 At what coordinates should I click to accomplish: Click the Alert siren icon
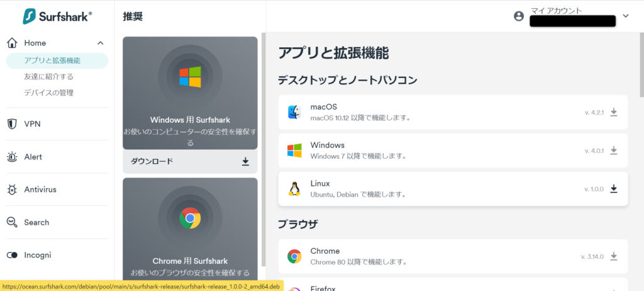click(x=13, y=157)
